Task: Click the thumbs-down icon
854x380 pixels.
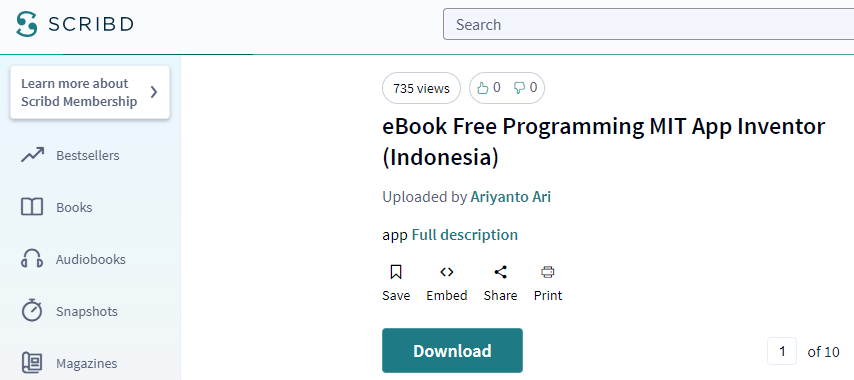Action: pyautogui.click(x=520, y=88)
